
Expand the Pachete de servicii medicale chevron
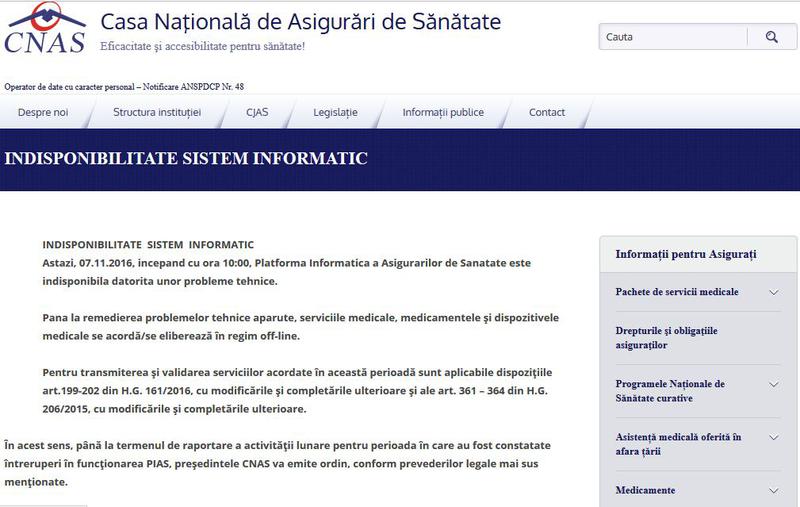click(x=774, y=292)
